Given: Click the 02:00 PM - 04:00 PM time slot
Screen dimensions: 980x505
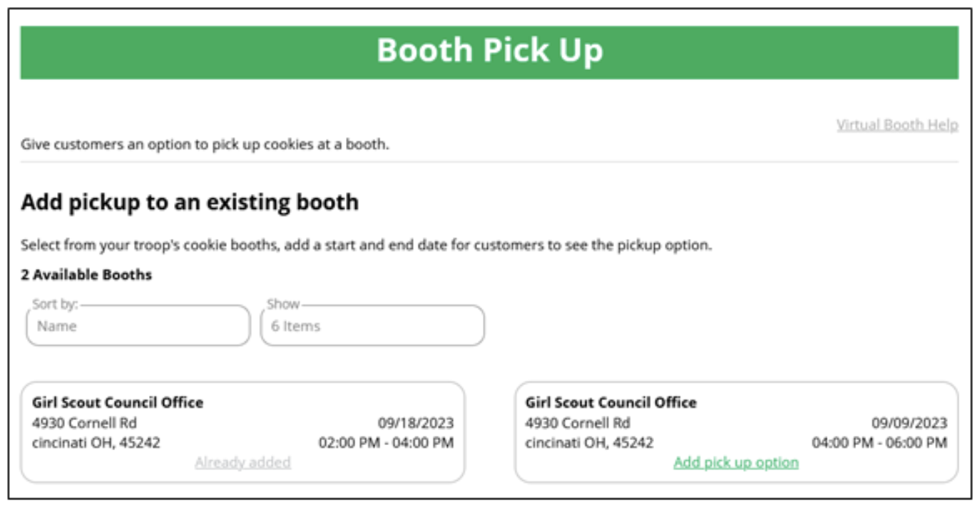Looking at the screenshot, I should (386, 443).
